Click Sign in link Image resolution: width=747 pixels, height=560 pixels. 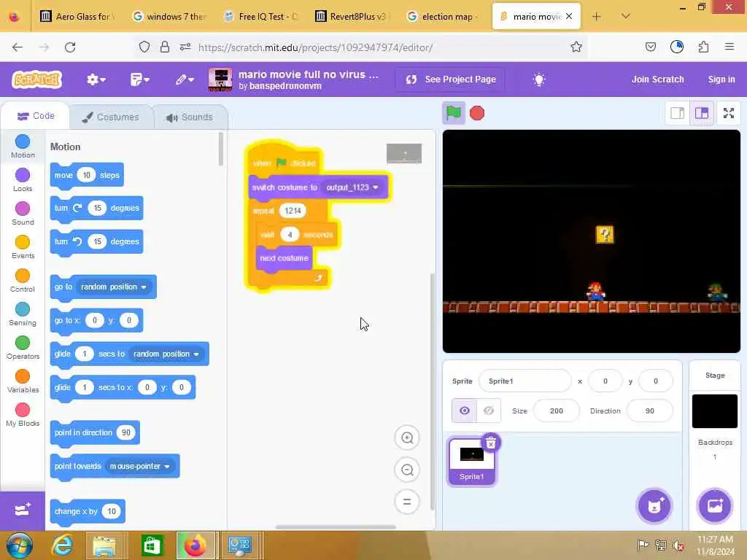[721, 79]
